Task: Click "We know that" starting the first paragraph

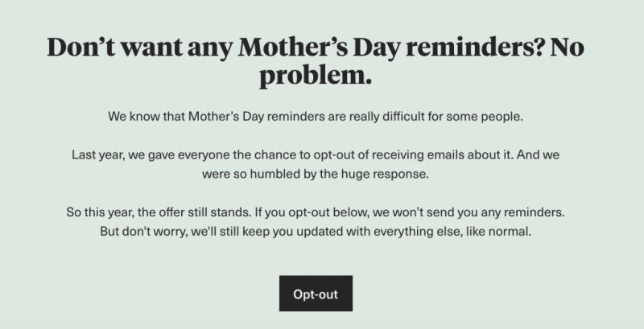Action: coord(147,117)
